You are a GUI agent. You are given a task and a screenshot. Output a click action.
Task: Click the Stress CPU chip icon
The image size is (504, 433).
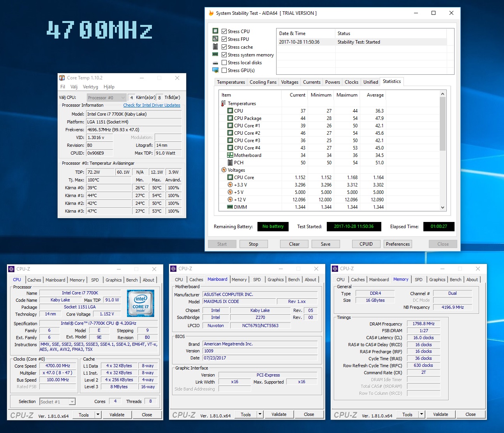(215, 31)
